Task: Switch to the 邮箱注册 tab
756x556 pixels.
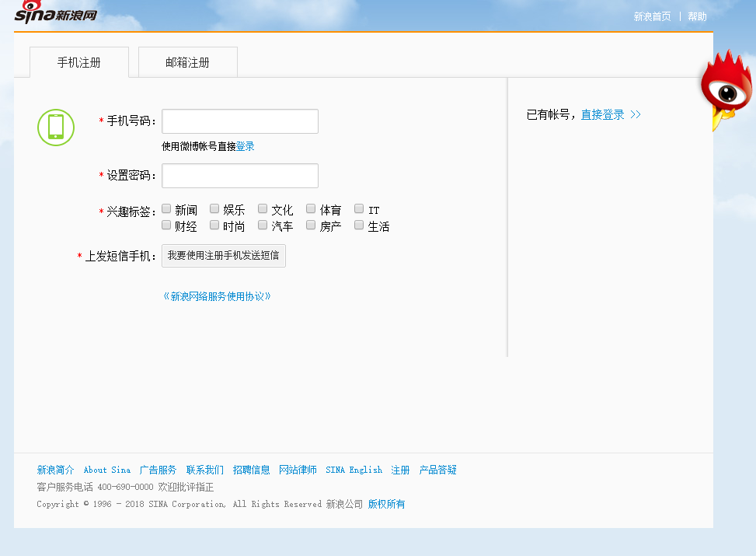Action: tap(187, 62)
